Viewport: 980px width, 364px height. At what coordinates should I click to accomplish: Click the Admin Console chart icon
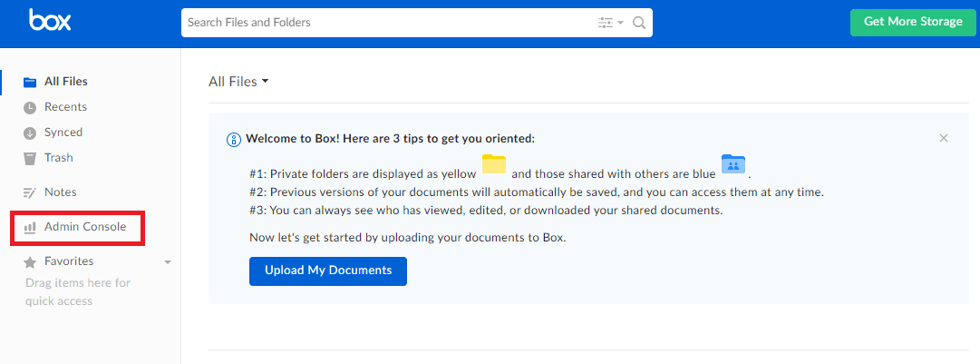(x=30, y=228)
